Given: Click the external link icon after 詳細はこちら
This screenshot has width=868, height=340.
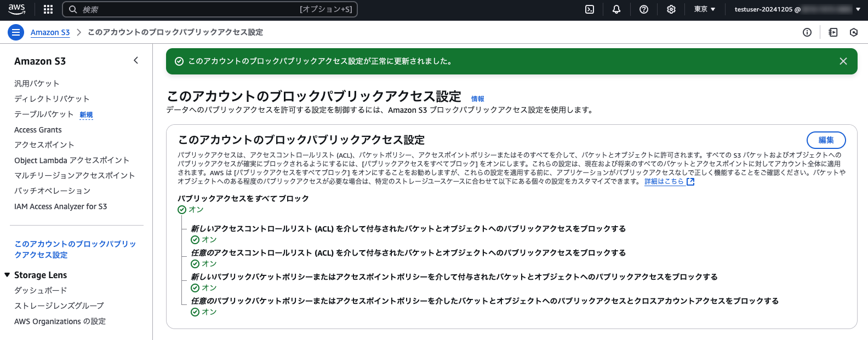Looking at the screenshot, I should pyautogui.click(x=690, y=182).
